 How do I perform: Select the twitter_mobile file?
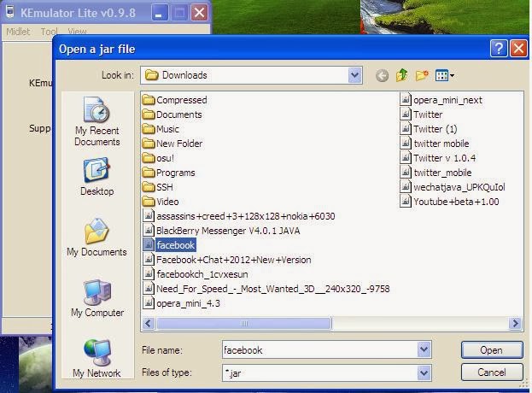tap(436, 173)
